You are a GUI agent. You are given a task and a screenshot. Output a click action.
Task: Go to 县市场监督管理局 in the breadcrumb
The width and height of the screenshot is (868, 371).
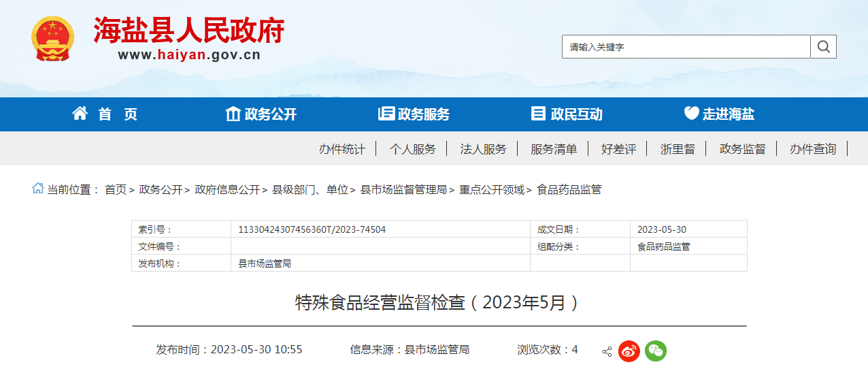click(x=403, y=190)
